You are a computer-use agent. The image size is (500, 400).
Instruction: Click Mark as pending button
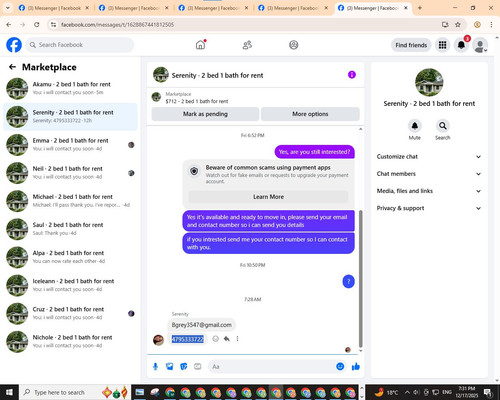pyautogui.click(x=205, y=114)
